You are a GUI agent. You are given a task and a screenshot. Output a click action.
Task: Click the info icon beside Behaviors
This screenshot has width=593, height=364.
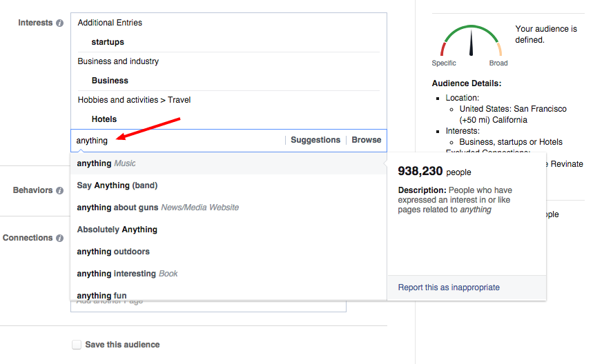click(59, 190)
